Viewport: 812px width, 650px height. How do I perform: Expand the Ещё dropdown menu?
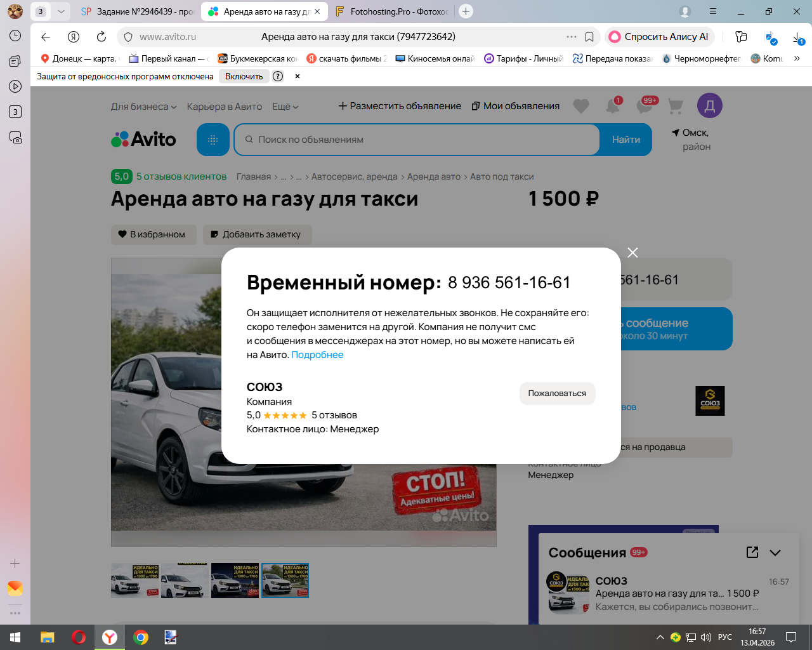pyautogui.click(x=285, y=107)
